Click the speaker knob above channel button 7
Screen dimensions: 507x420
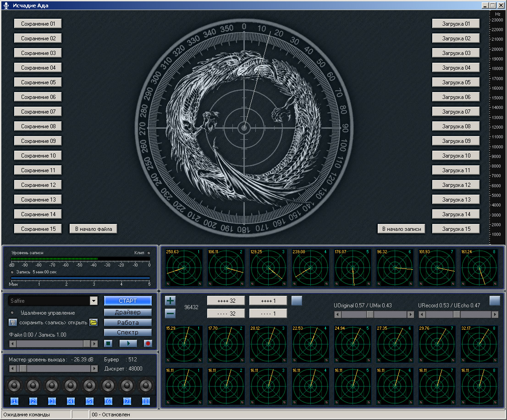point(127,385)
